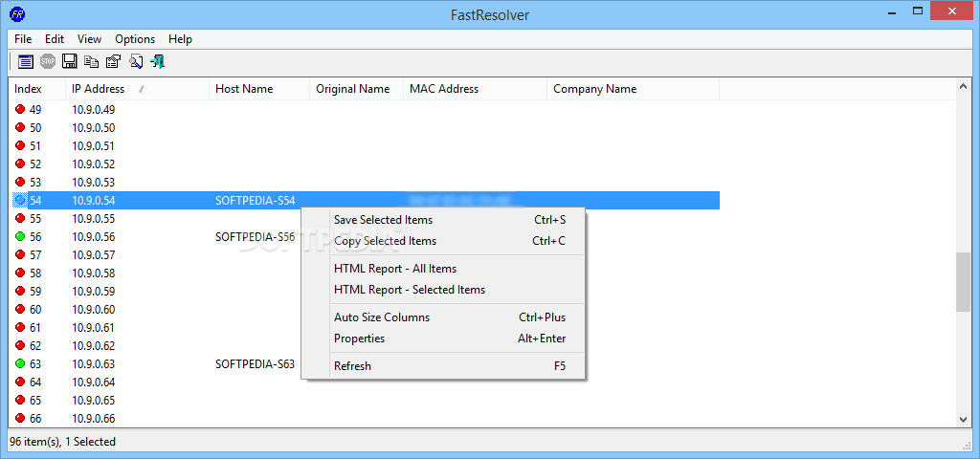Select the IP address 10.9.0.55
This screenshot has height=459, width=980.
click(x=93, y=219)
